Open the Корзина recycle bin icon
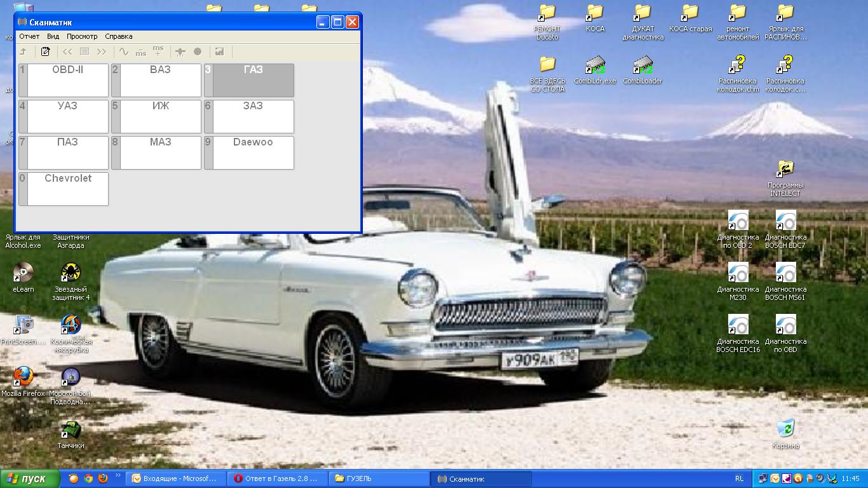The width and height of the screenshot is (868, 488). coord(785,432)
